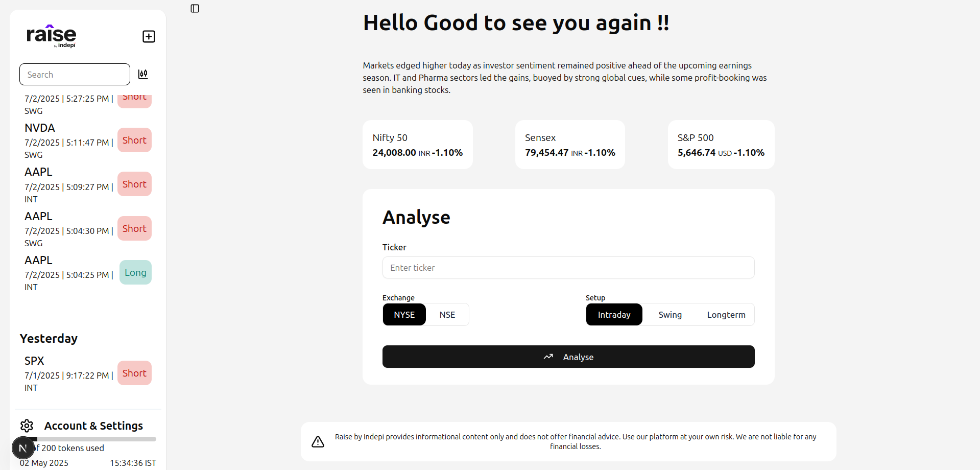Click the Enter ticker input field
Viewport: 980px width, 470px height.
click(568, 267)
